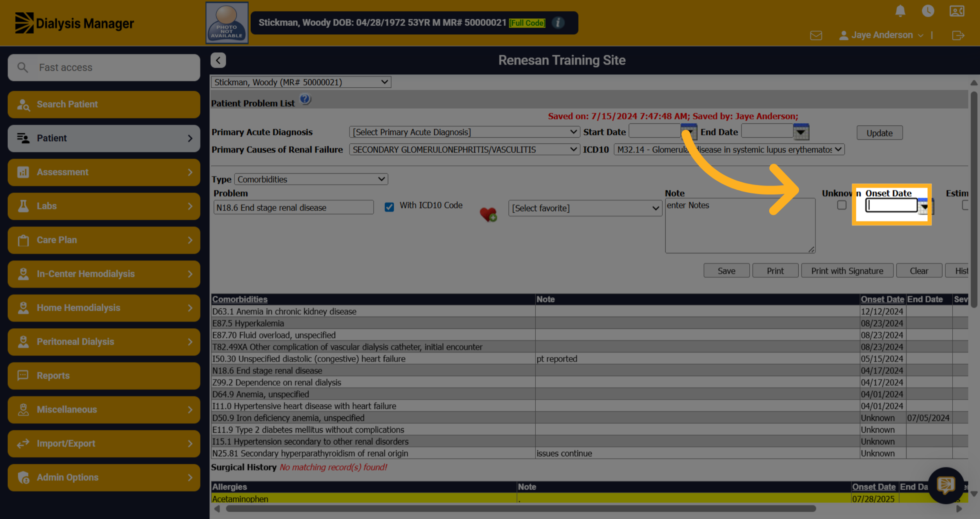Click the Fast access search icon
The height and width of the screenshot is (519, 980).
point(23,67)
